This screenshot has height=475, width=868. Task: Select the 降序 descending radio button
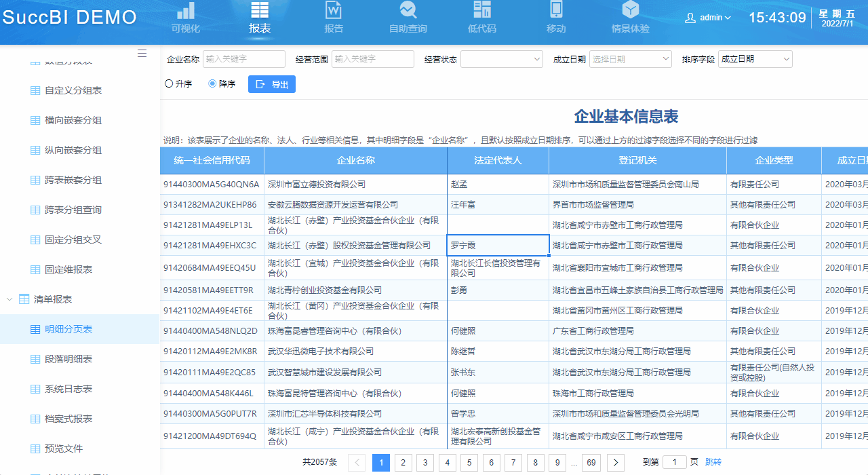[212, 84]
